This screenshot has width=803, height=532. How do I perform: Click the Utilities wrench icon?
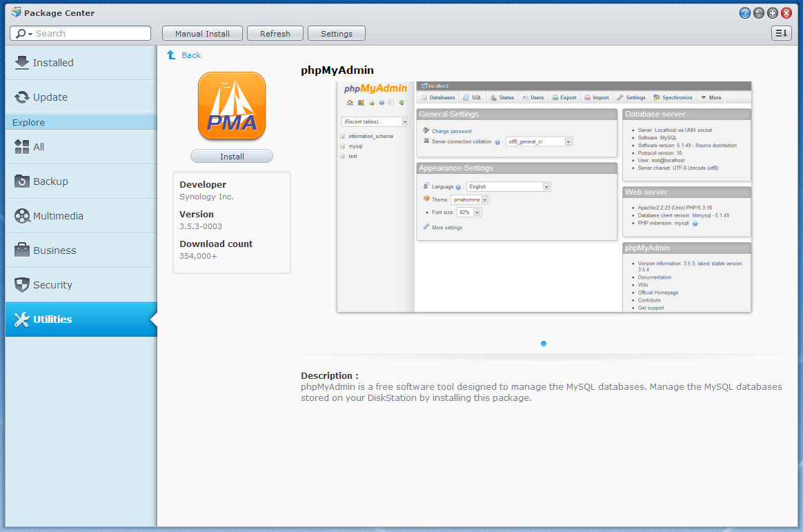tap(21, 319)
